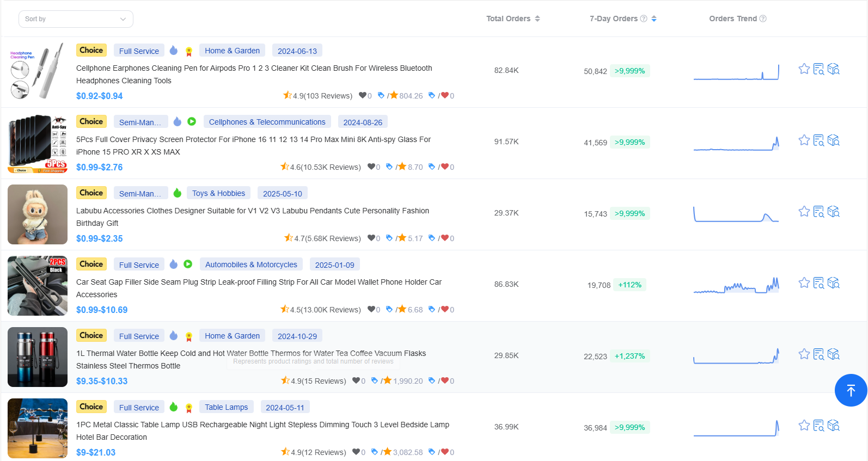Click the star favorite icon for Labubu Accessories
Image resolution: width=868 pixels, height=461 pixels.
804,212
